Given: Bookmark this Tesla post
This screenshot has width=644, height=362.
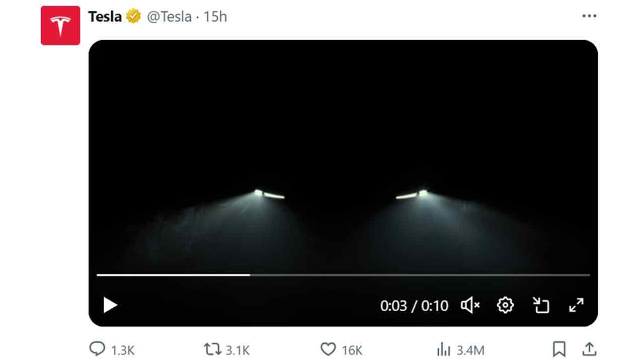Looking at the screenshot, I should click(x=559, y=349).
